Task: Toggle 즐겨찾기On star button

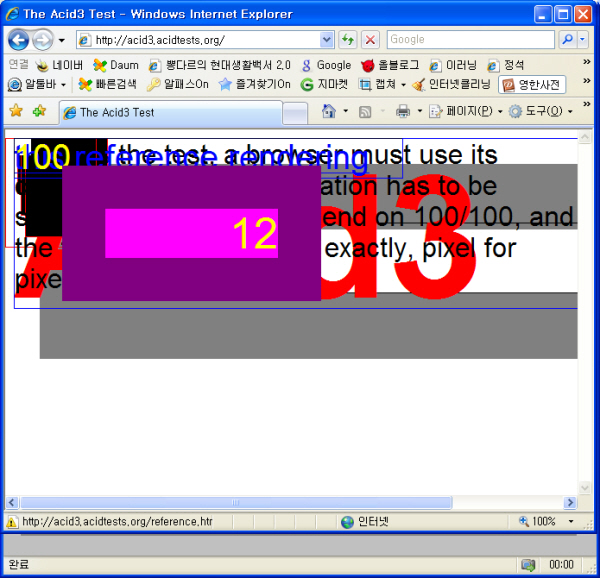Action: click(x=254, y=84)
